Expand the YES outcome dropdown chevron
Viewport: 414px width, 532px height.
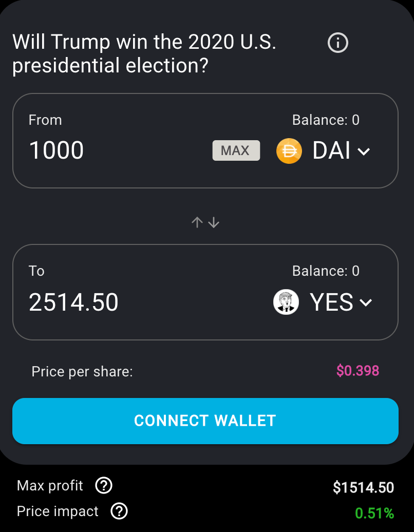click(366, 302)
